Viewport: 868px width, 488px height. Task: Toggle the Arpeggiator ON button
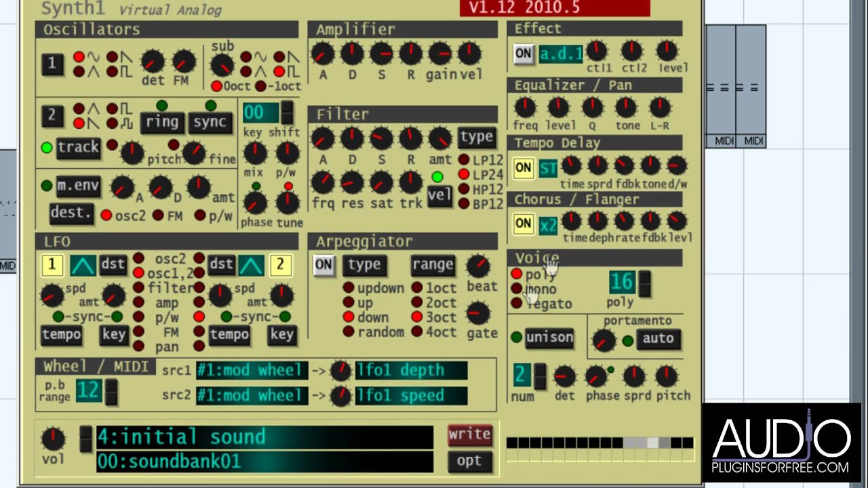pyautogui.click(x=323, y=265)
